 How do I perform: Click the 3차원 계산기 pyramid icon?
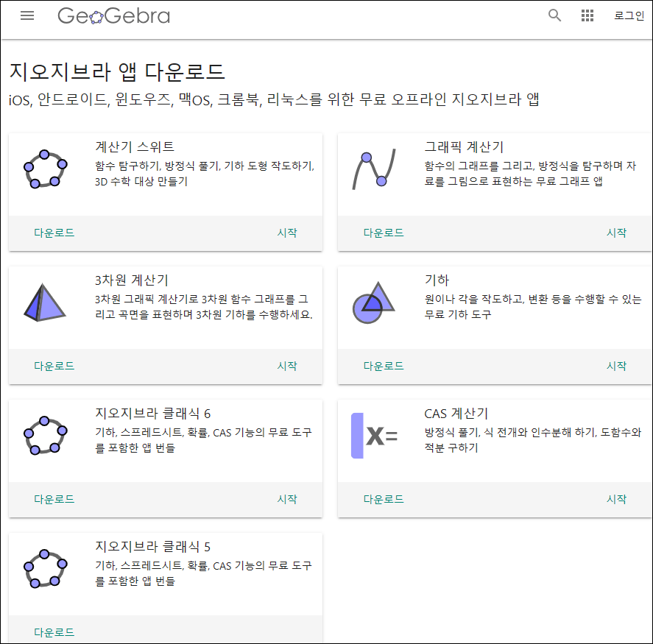[45, 302]
